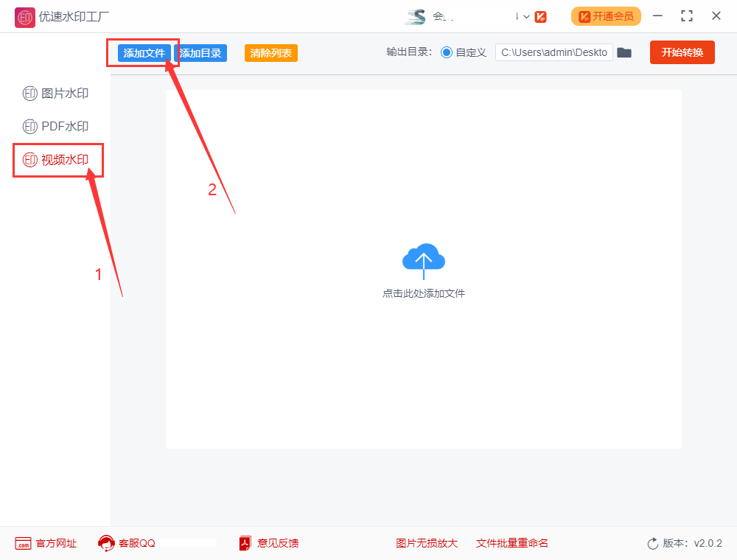Open the 图片无损放大 feature link

(x=427, y=543)
